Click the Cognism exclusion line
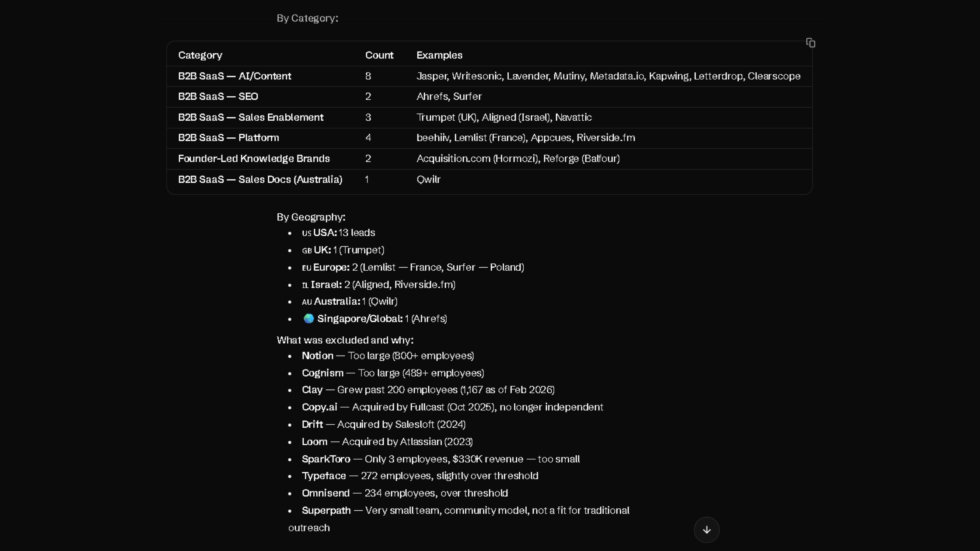The height and width of the screenshot is (551, 980). 393,373
